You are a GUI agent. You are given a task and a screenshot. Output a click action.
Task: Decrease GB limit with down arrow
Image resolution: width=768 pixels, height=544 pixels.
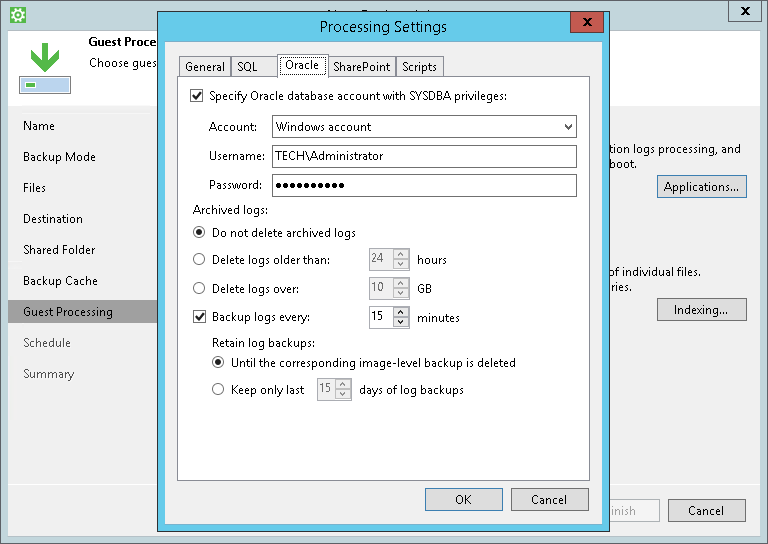point(401,293)
